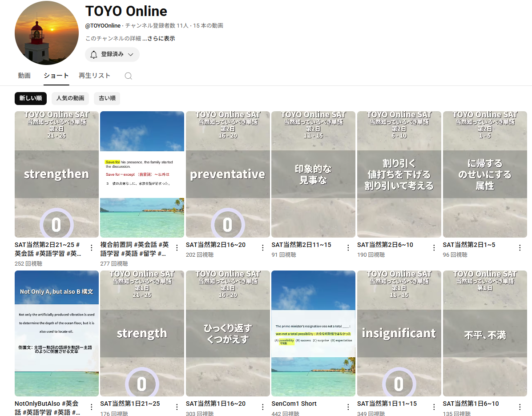Screen dimensions: 532x416
Task: Select the ショート tab
Action: 56,76
